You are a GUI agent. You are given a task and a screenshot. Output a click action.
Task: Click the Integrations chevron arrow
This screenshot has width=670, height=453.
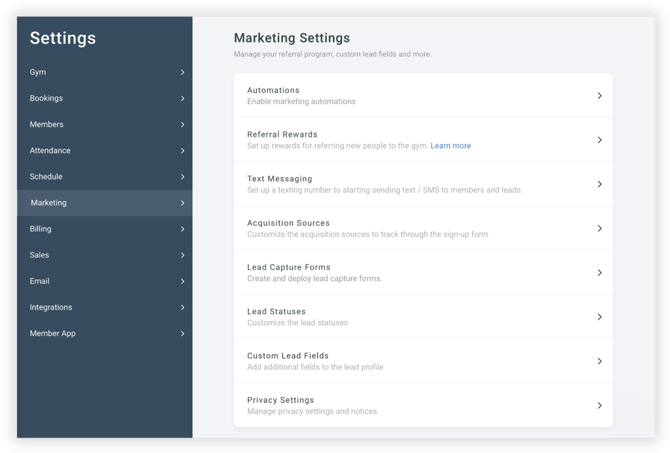point(182,307)
